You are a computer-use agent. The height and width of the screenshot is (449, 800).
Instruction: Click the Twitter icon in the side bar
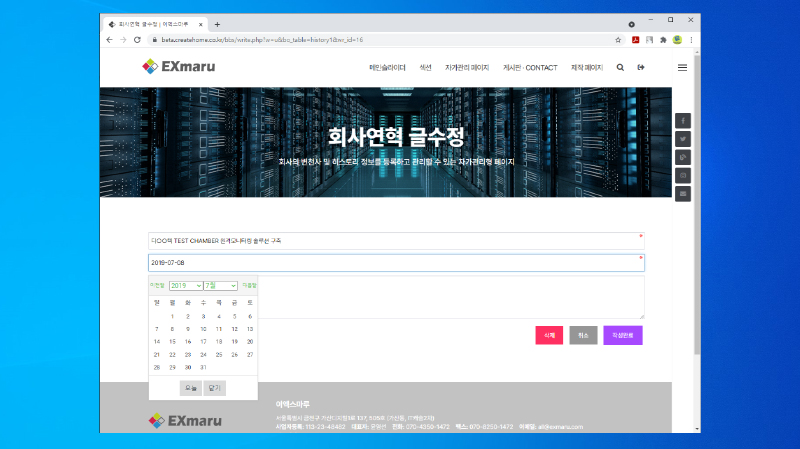click(683, 139)
